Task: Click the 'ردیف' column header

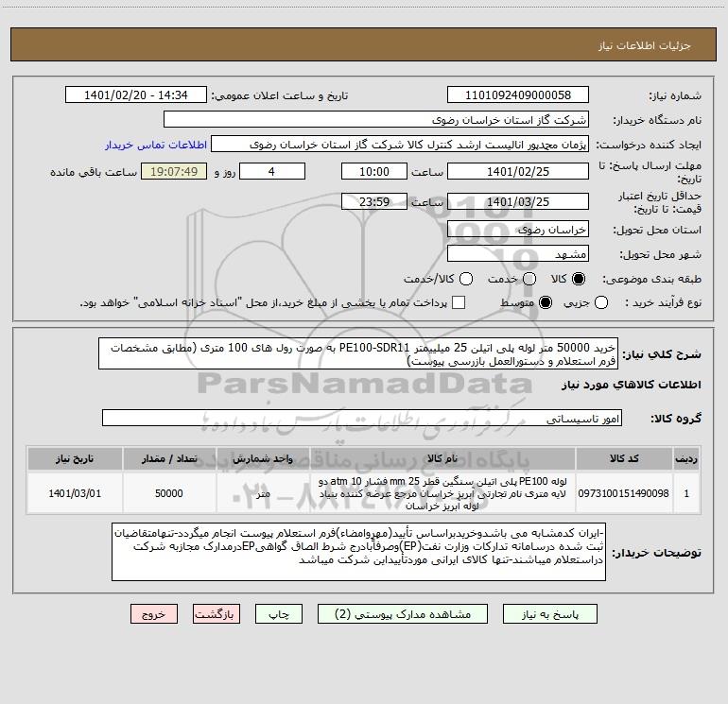Action: pyautogui.click(x=686, y=458)
